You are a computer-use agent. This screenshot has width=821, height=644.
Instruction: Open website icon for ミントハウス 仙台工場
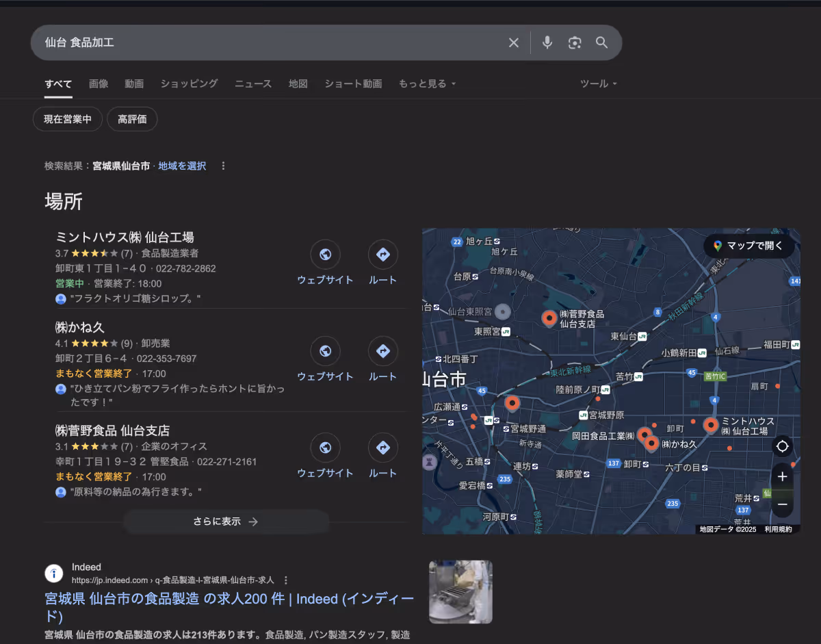point(325,255)
